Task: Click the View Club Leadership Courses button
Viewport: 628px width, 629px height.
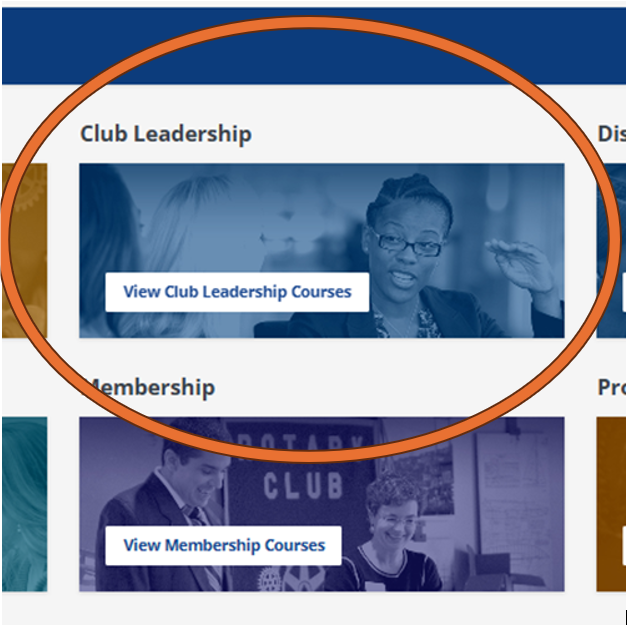Action: point(237,292)
